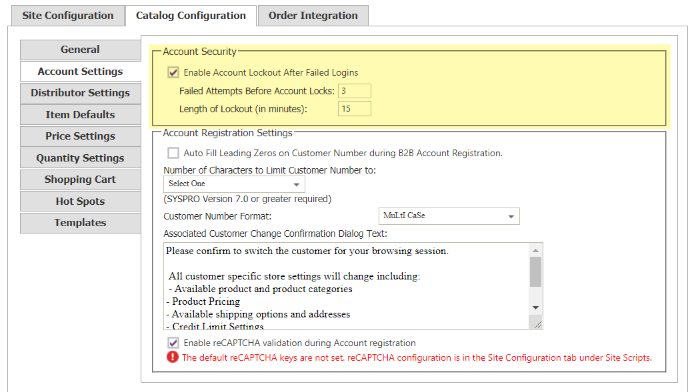
Task: Click the text area scroll up arrow
Action: point(536,251)
